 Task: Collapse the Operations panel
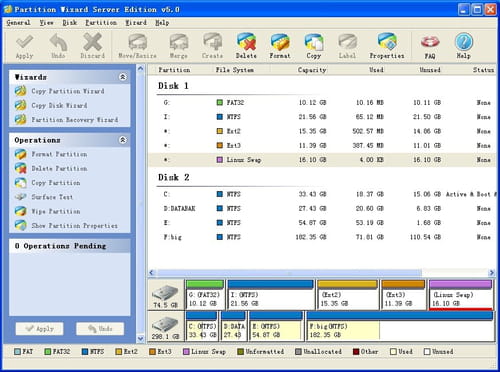123,140
